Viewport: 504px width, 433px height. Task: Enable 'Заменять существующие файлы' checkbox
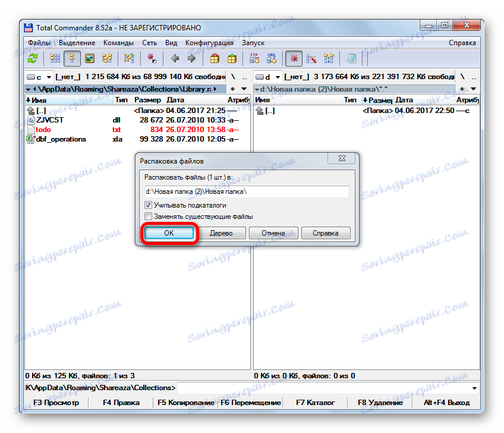click(x=148, y=216)
